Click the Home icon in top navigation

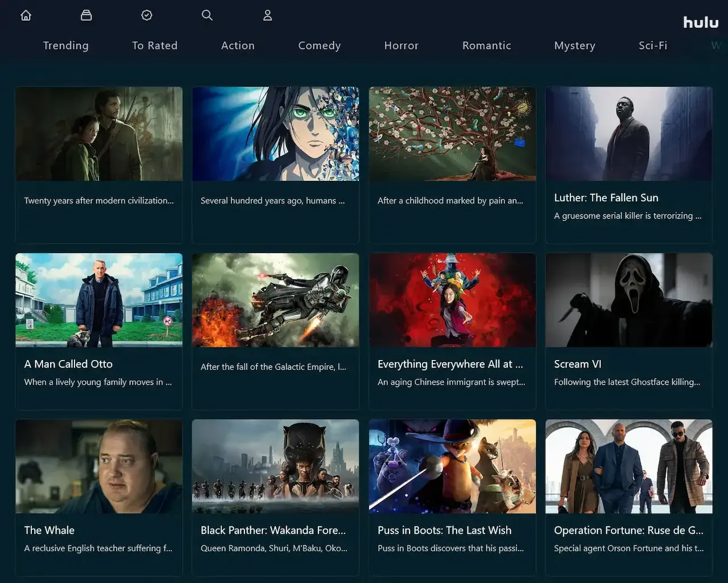(x=26, y=15)
